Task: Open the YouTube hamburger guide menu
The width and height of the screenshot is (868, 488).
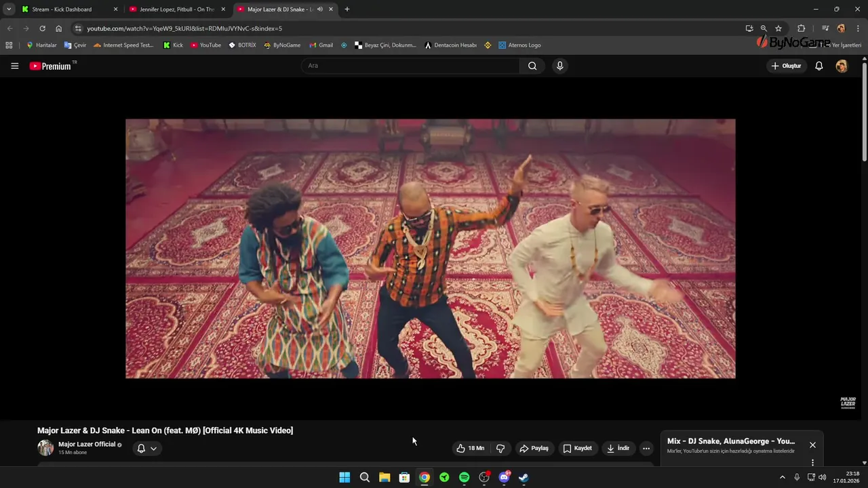Action: tap(14, 66)
